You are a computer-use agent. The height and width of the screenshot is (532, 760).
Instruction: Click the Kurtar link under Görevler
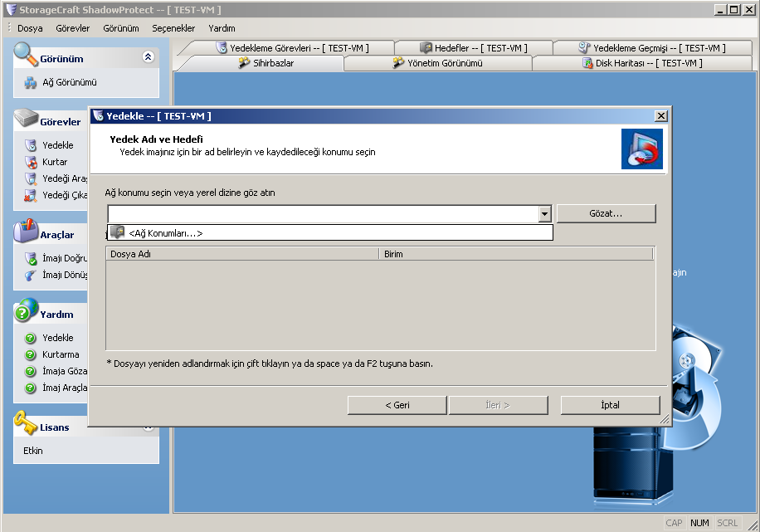pos(55,162)
